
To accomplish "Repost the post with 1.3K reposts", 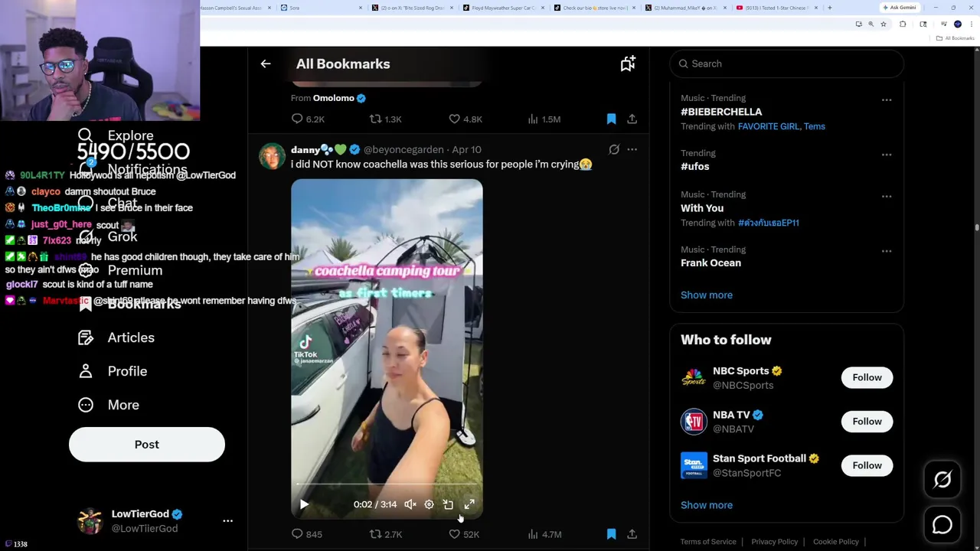I will coord(386,119).
